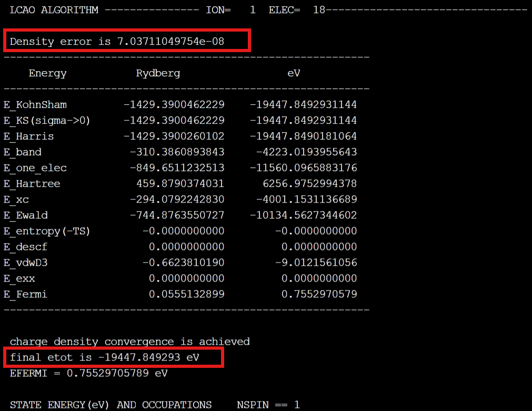This screenshot has width=532, height=411.
Task: Click the charge density convergence message
Action: click(129, 342)
